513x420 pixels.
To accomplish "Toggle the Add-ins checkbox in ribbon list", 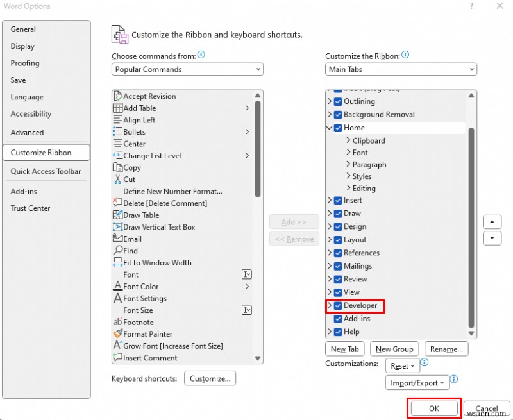I will point(338,319).
